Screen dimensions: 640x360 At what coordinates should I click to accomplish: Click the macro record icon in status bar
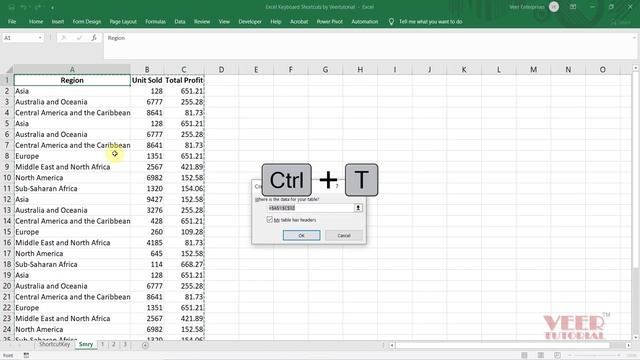click(x=26, y=356)
